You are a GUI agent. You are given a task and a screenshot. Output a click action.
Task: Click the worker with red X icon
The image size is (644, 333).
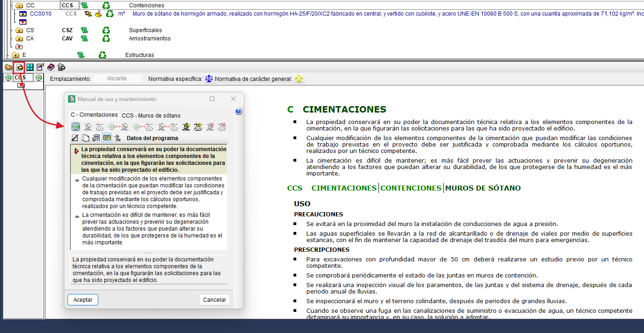click(x=210, y=127)
